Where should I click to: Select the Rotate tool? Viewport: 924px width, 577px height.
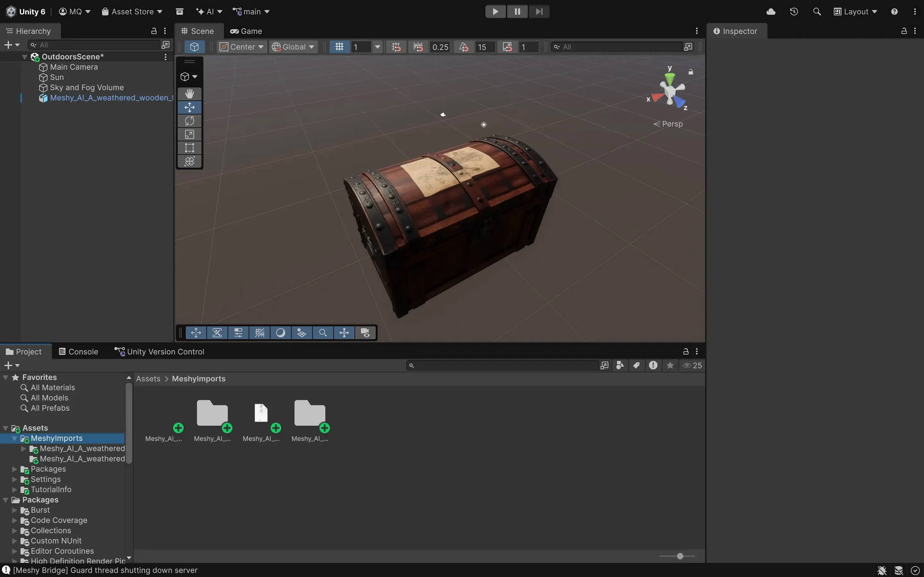tap(189, 121)
